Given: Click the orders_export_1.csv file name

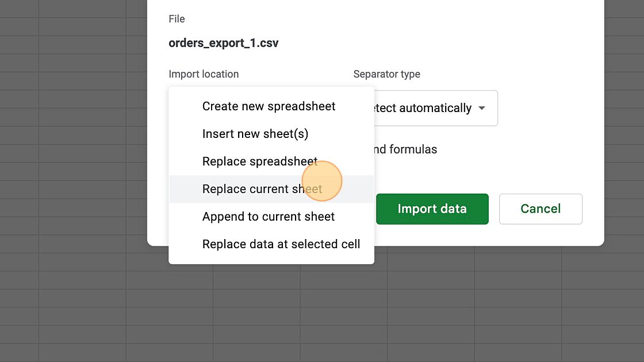Looking at the screenshot, I should (224, 43).
